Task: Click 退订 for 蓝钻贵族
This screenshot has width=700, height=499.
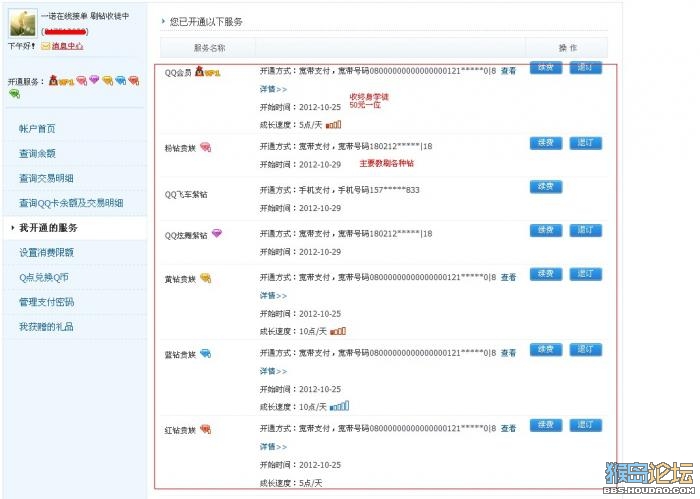Action: [x=585, y=350]
